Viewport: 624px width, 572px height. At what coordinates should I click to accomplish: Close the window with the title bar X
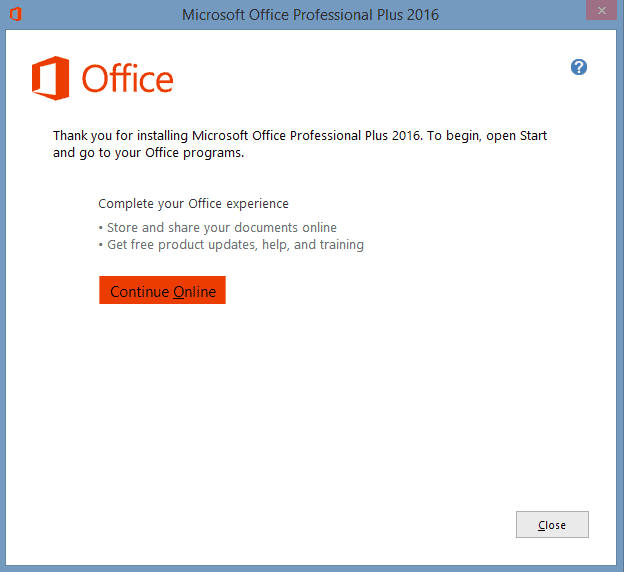pyautogui.click(x=601, y=10)
